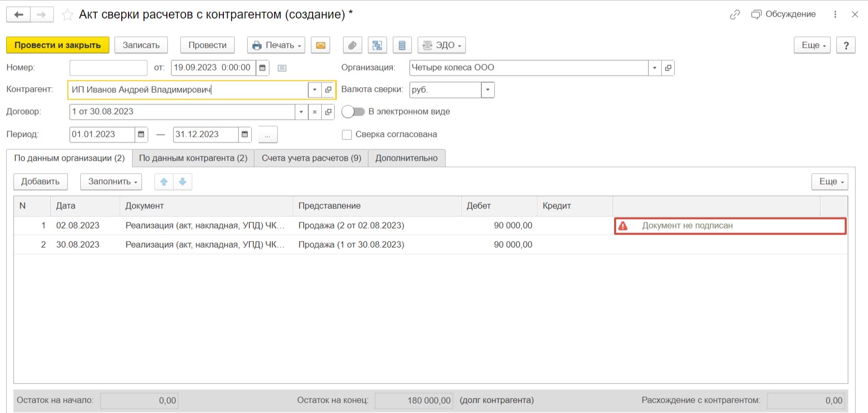Image resolution: width=868 pixels, height=413 pixels.
Task: Expand the 'Печать' dropdown button
Action: click(276, 45)
